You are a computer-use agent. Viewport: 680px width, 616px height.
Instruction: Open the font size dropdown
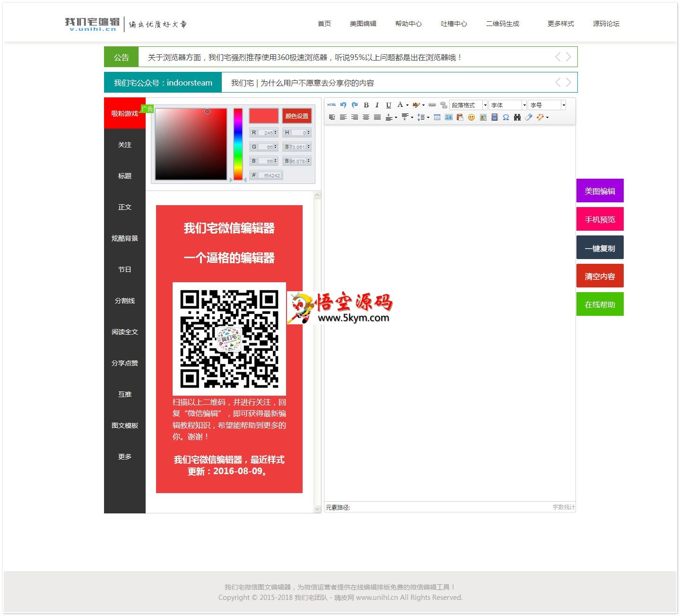click(547, 105)
